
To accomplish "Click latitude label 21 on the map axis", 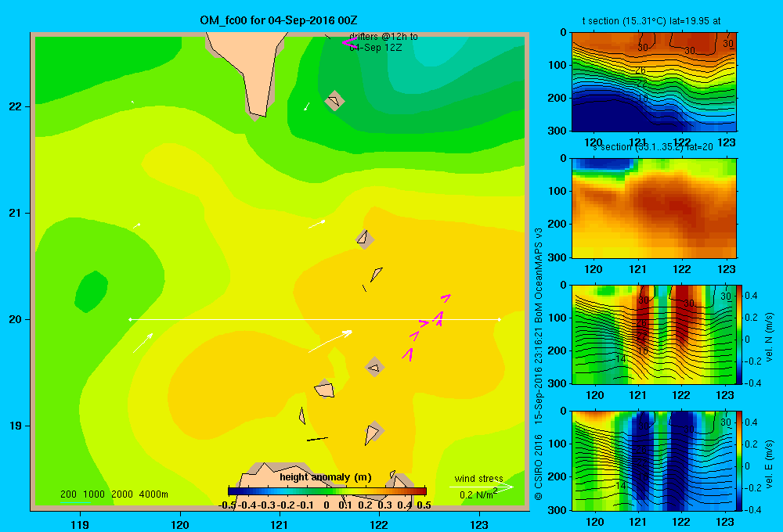I will (16, 213).
